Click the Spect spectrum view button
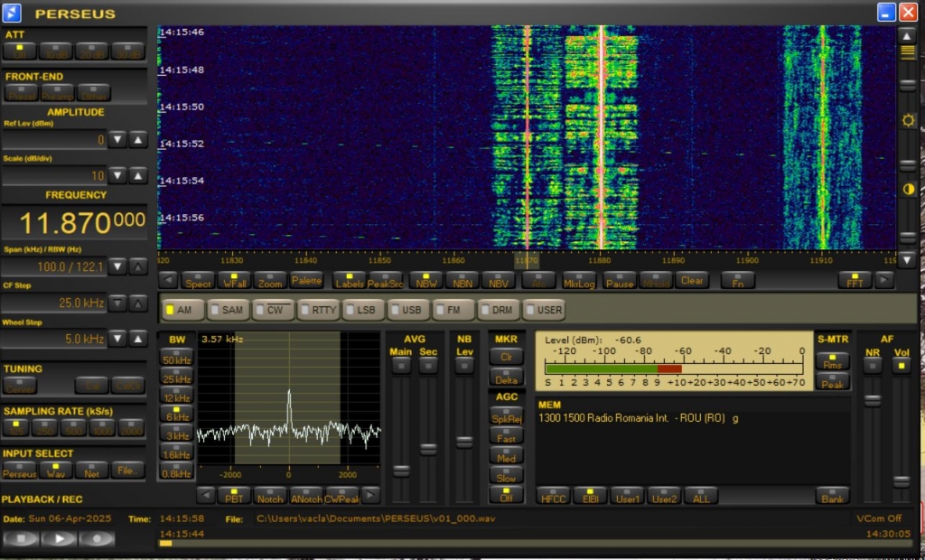Image resolution: width=925 pixels, height=560 pixels. coord(198,281)
